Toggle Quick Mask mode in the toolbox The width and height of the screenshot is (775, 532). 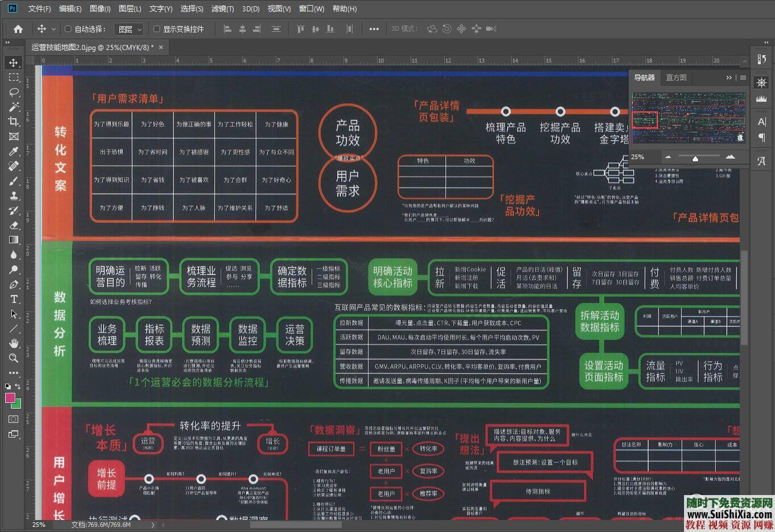[x=14, y=419]
